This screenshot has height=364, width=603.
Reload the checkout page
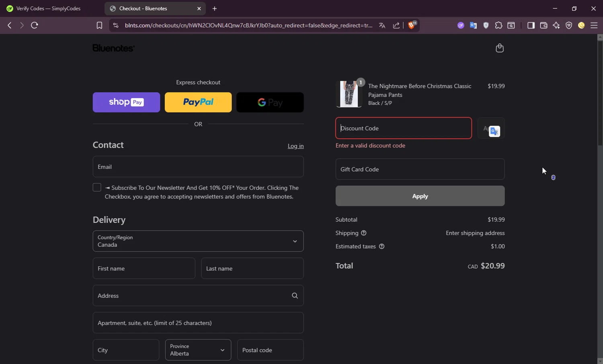pyautogui.click(x=35, y=25)
